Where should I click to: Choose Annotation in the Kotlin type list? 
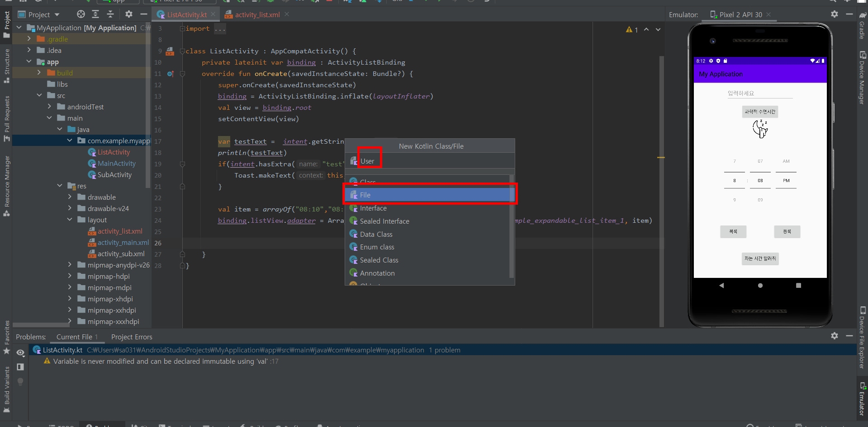[x=428, y=273]
